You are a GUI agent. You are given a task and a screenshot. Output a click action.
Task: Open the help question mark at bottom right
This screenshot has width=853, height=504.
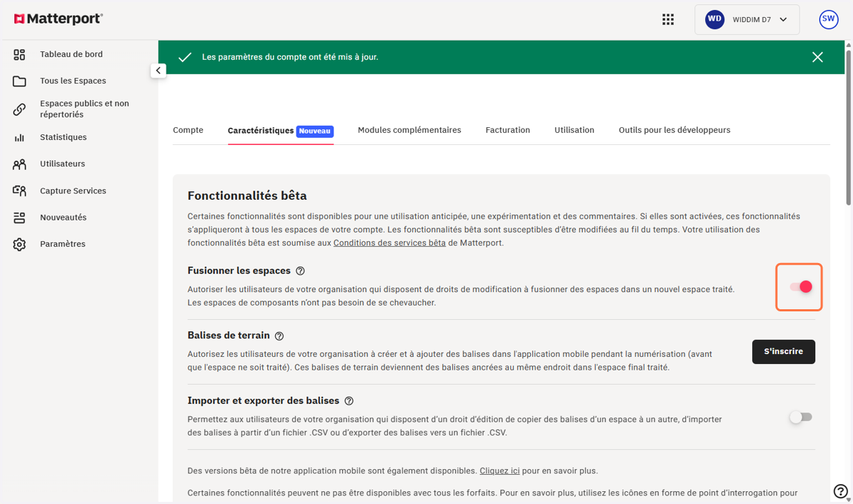tap(840, 491)
